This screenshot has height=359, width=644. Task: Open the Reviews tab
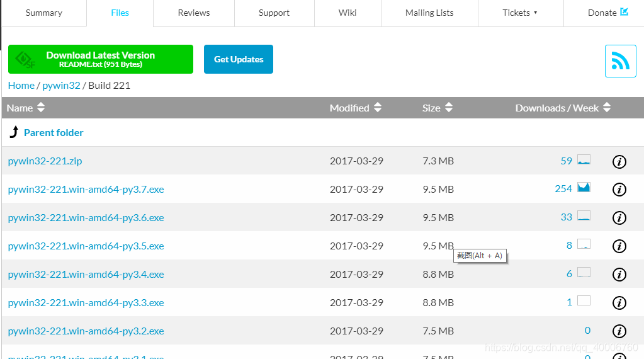tap(194, 13)
